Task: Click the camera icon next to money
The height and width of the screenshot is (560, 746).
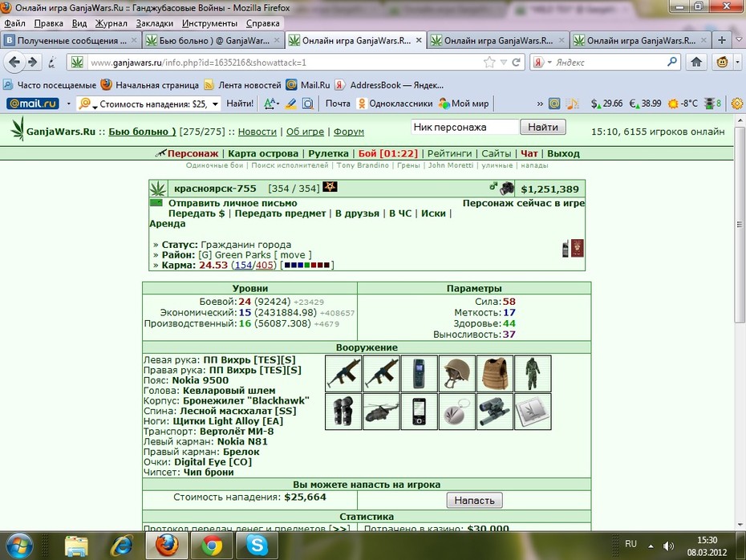Action: pos(507,189)
